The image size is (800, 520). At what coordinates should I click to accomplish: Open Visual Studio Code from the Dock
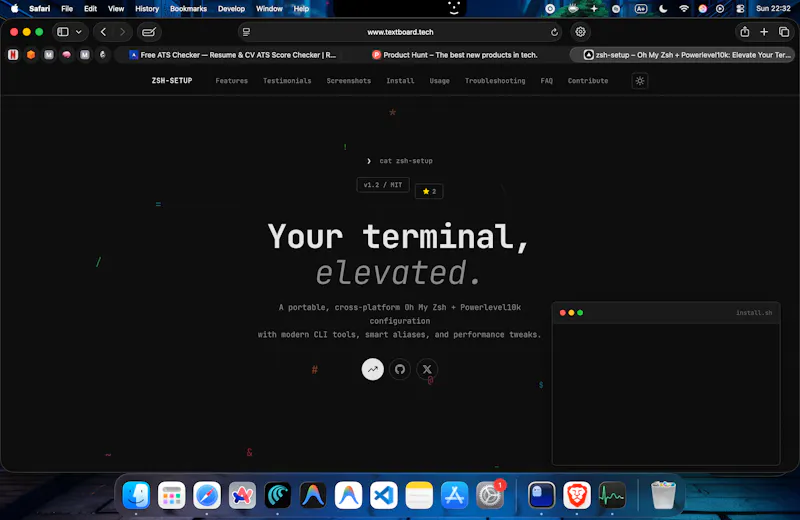pyautogui.click(x=384, y=495)
